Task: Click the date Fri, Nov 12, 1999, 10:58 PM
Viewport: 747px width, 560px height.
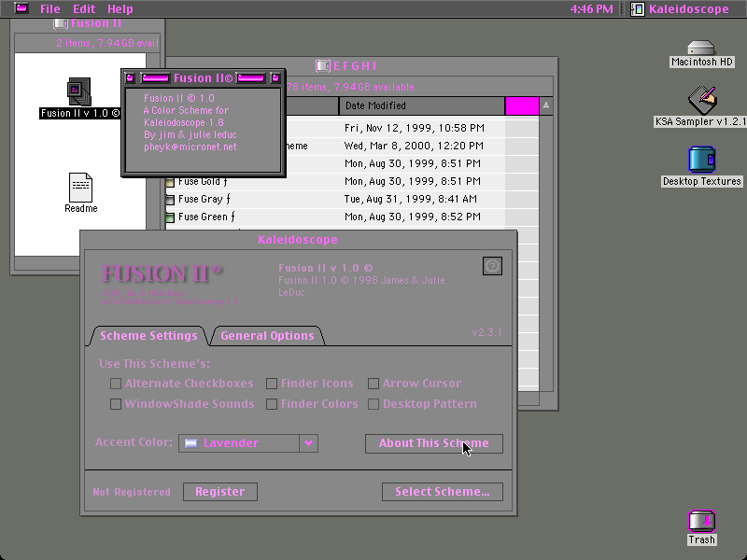Action: click(414, 128)
